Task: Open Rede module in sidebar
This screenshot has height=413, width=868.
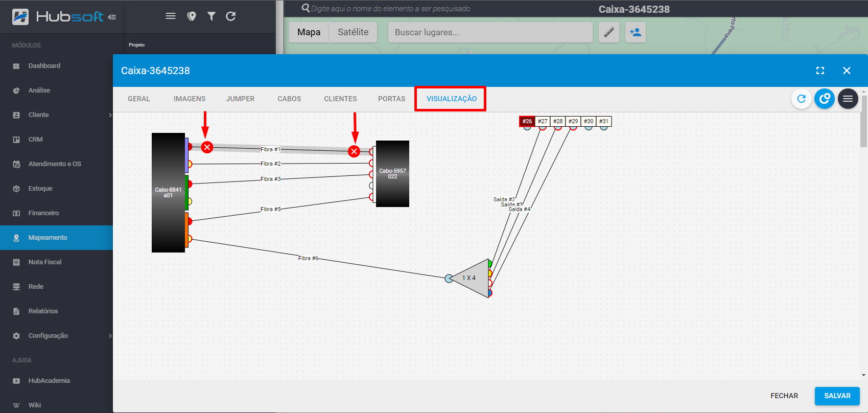Action: pos(56,287)
